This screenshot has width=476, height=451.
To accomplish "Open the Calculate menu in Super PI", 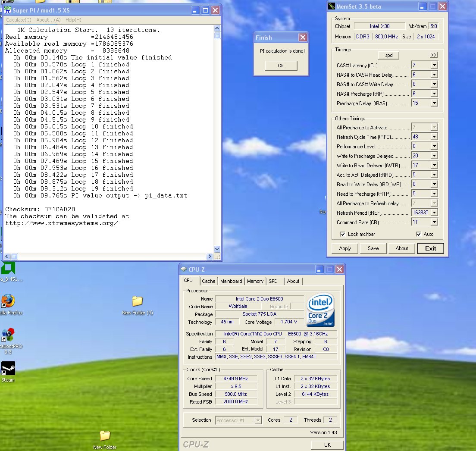I will 18,20.
